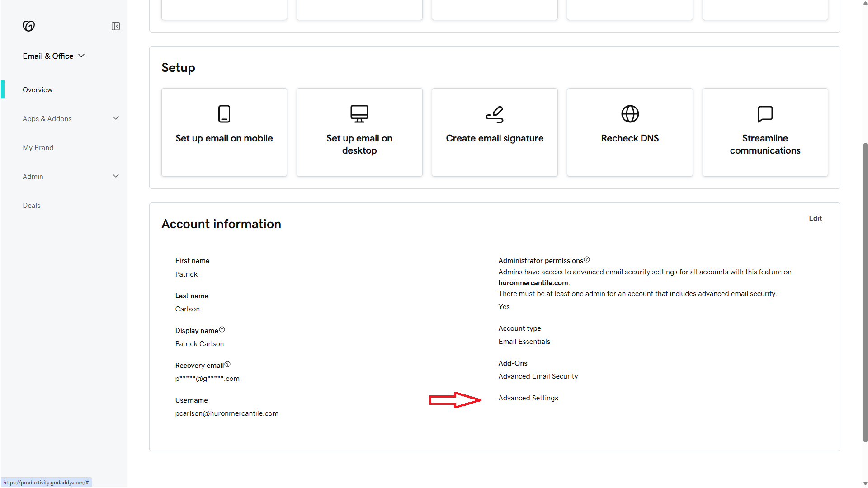
Task: Click the desktop monitor setup icon
Action: pyautogui.click(x=359, y=114)
